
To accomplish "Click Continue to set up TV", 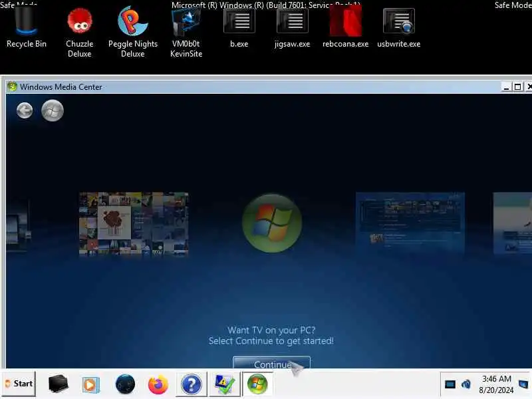I will tap(271, 362).
